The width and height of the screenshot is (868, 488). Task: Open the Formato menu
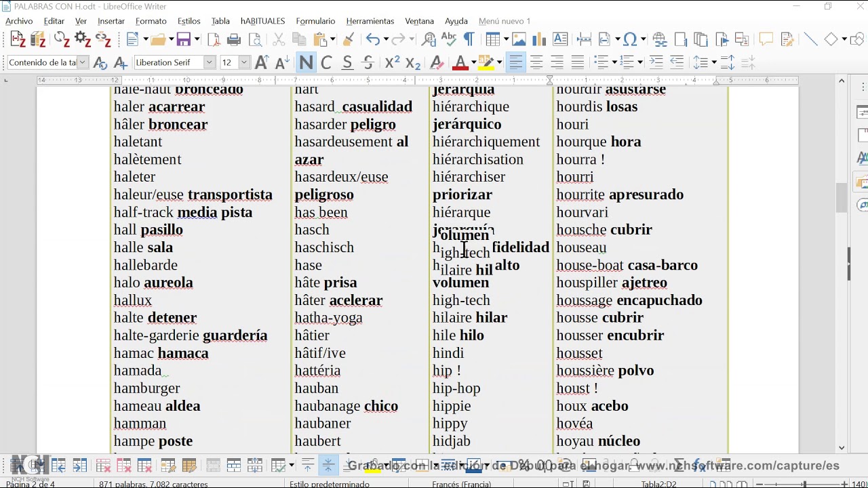(x=151, y=21)
